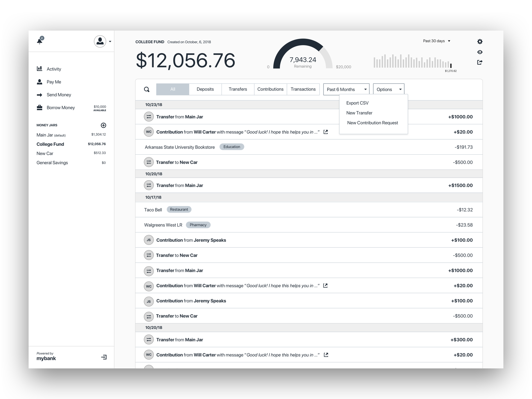Click the share/export icon below the gear

[x=480, y=62]
